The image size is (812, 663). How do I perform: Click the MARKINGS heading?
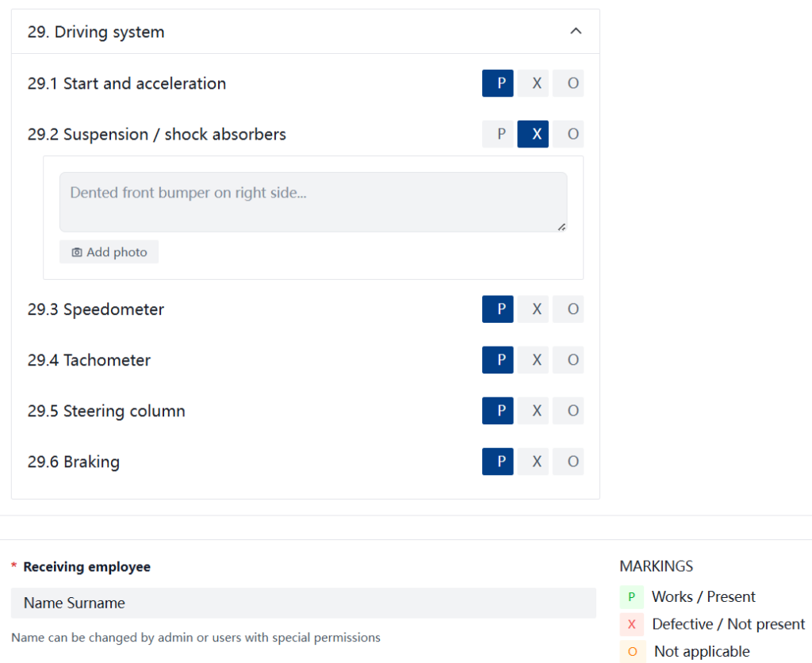point(656,565)
